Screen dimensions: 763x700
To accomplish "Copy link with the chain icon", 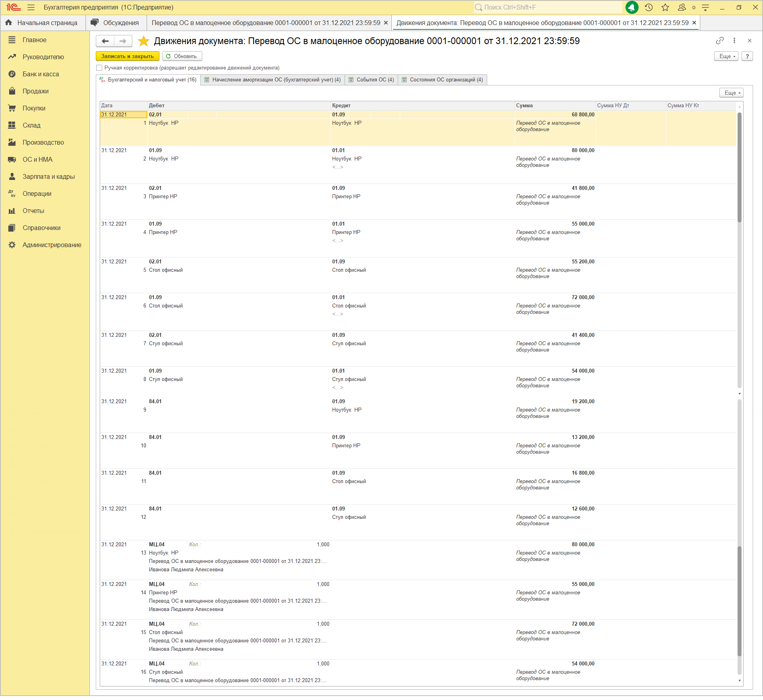I will pyautogui.click(x=720, y=41).
